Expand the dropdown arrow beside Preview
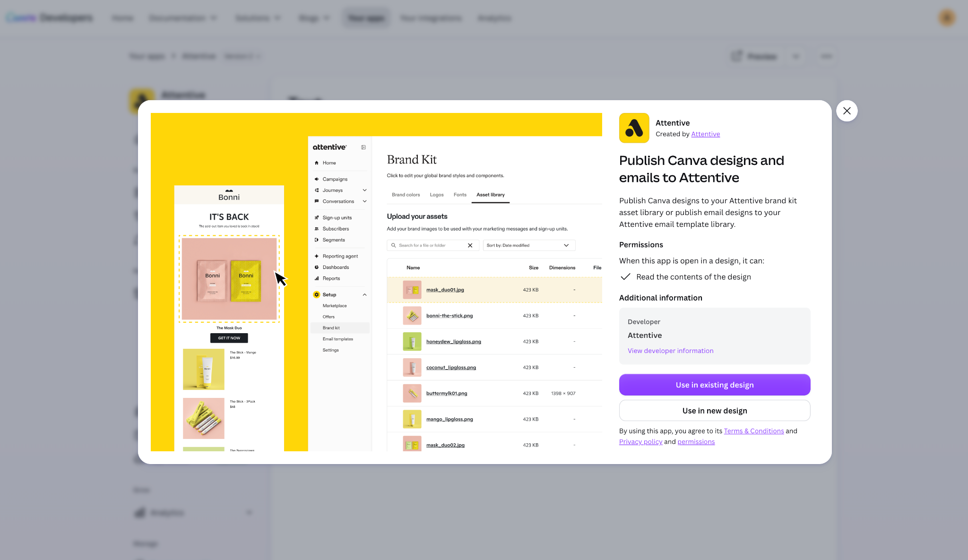This screenshot has width=968, height=560. pyautogui.click(x=796, y=56)
